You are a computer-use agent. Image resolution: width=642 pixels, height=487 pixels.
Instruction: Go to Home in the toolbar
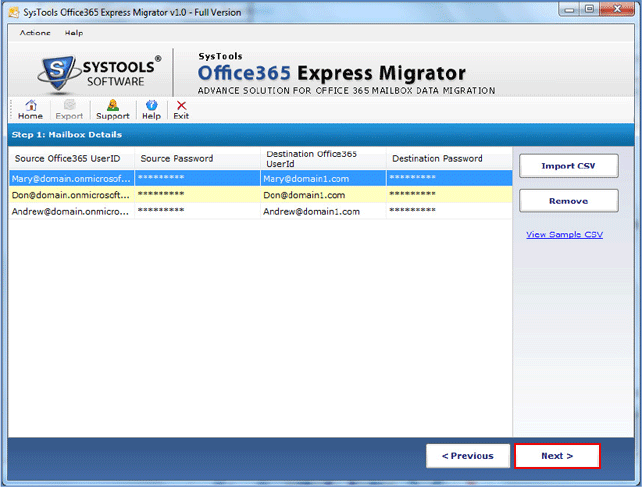click(x=30, y=110)
